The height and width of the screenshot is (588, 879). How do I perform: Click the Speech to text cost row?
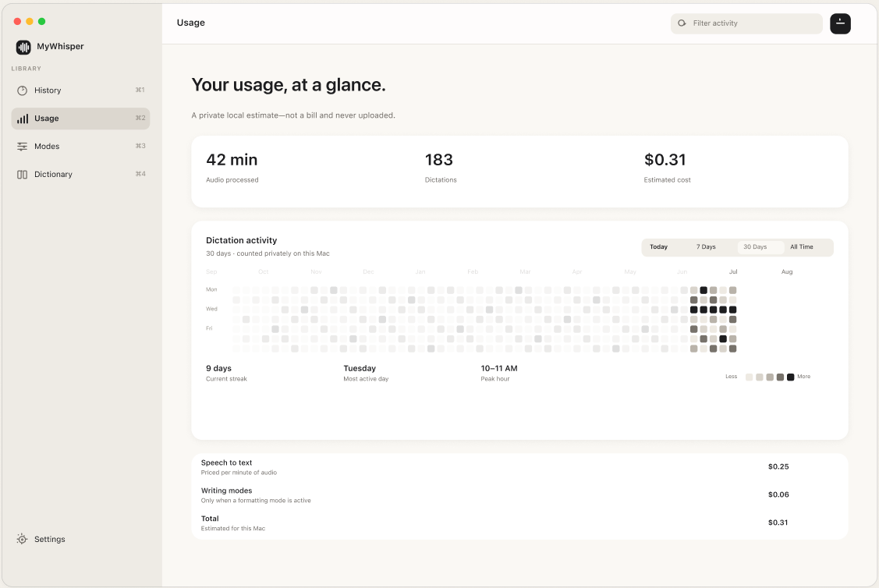(519, 467)
